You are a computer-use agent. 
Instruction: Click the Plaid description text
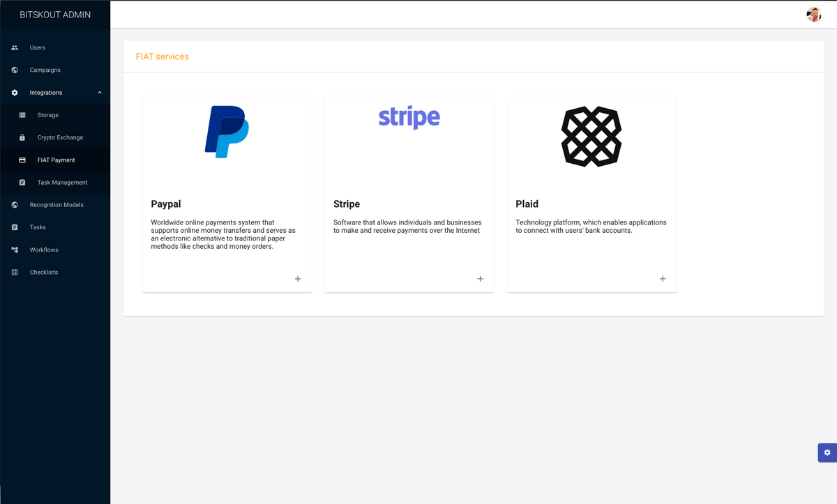(591, 227)
